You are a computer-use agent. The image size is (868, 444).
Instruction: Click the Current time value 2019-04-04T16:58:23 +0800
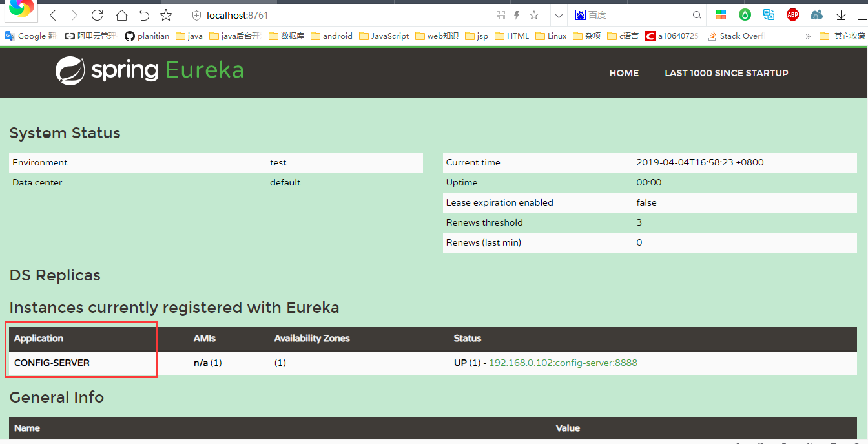700,162
